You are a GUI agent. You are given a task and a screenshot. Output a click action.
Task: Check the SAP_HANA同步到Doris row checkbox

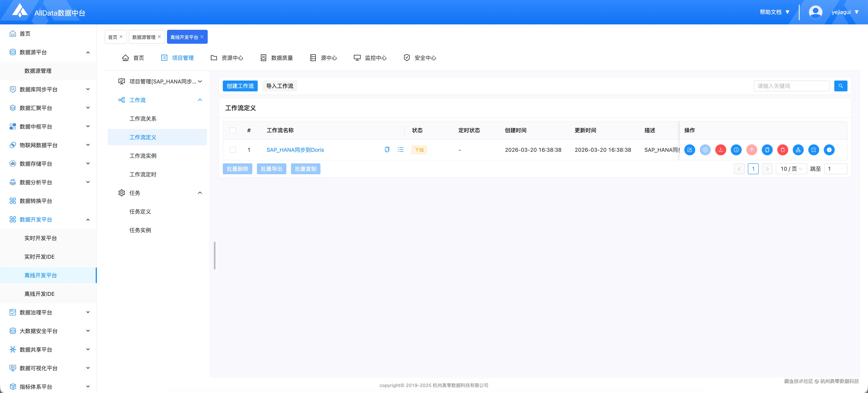[233, 150]
